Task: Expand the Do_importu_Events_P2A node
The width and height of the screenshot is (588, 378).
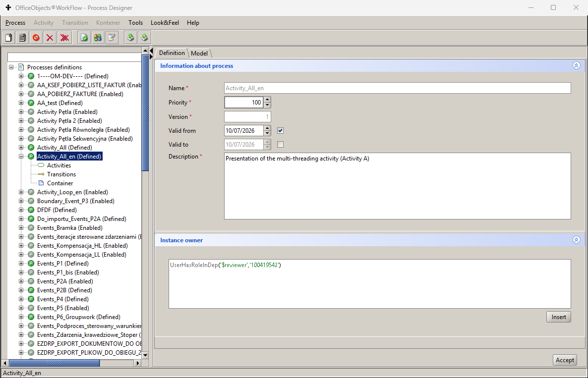Action: click(21, 219)
